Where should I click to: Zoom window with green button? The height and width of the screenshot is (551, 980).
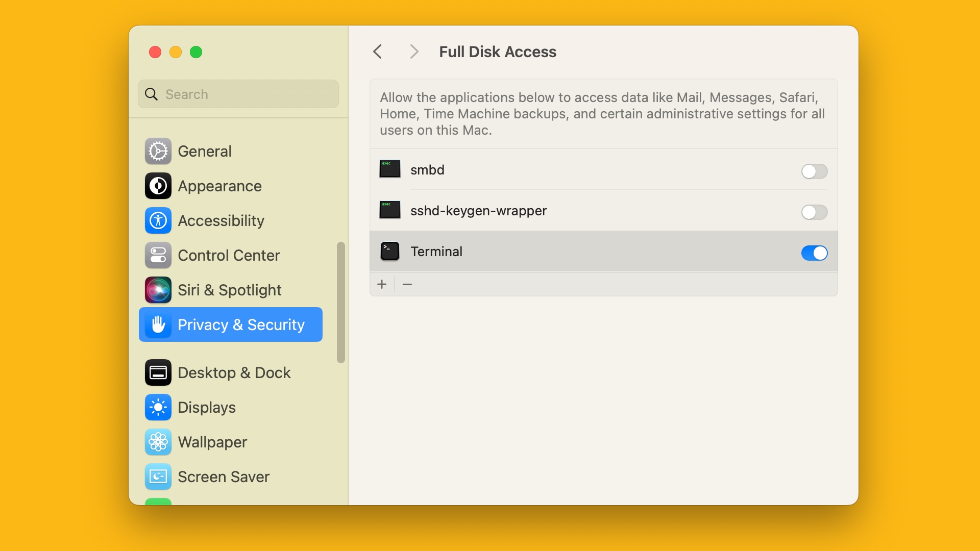pos(196,52)
